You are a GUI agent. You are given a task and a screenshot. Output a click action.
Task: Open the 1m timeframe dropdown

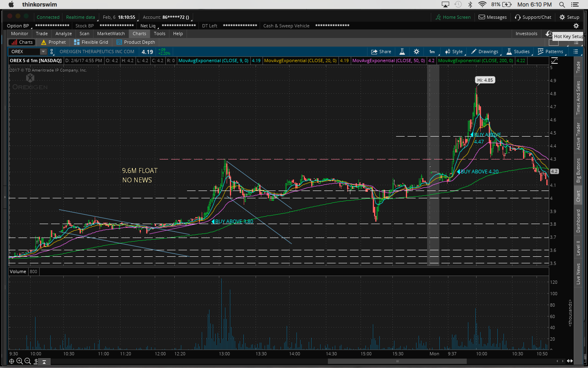pyautogui.click(x=432, y=52)
